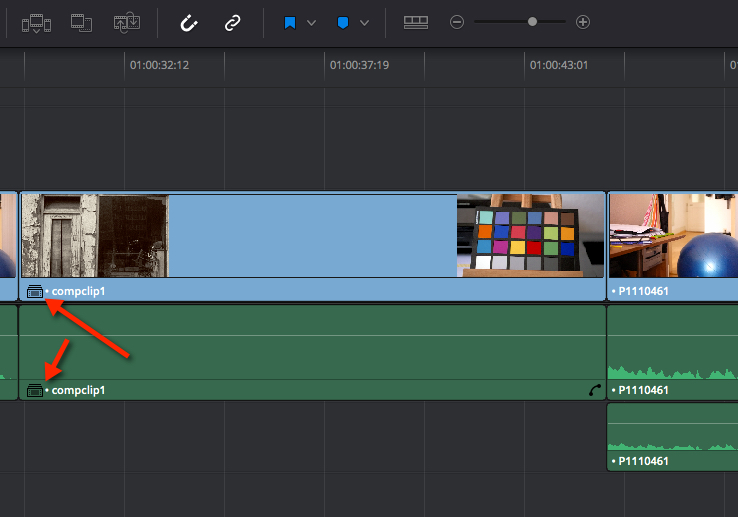Click the ruler at timecode 01:00:37:19
Image resolution: width=738 pixels, height=517 pixels.
click(358, 65)
